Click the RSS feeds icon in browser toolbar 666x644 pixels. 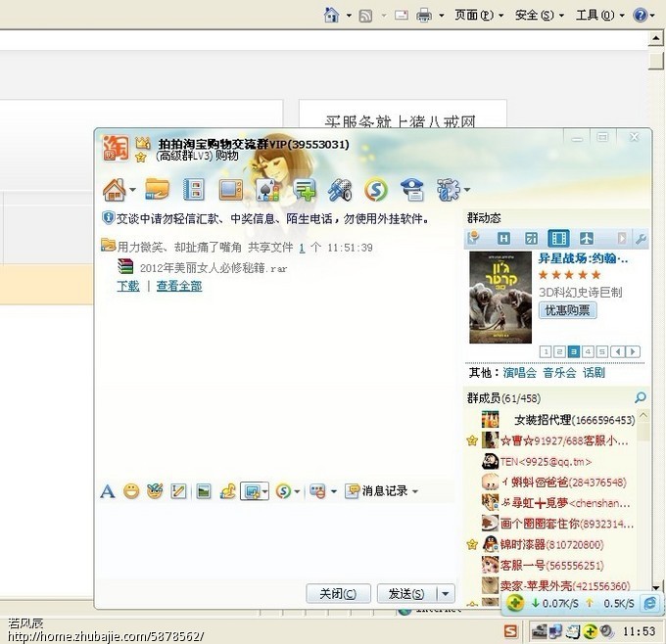[365, 16]
